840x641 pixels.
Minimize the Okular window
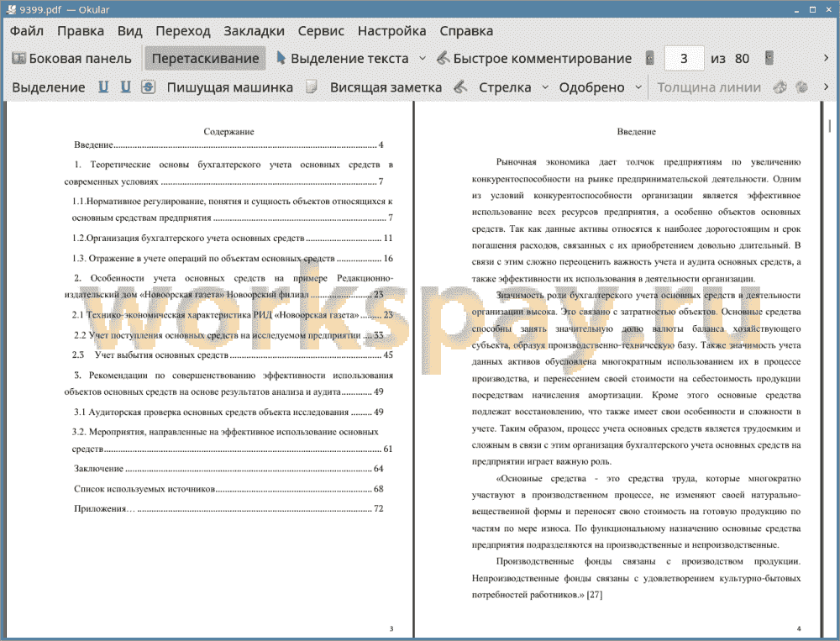click(796, 10)
